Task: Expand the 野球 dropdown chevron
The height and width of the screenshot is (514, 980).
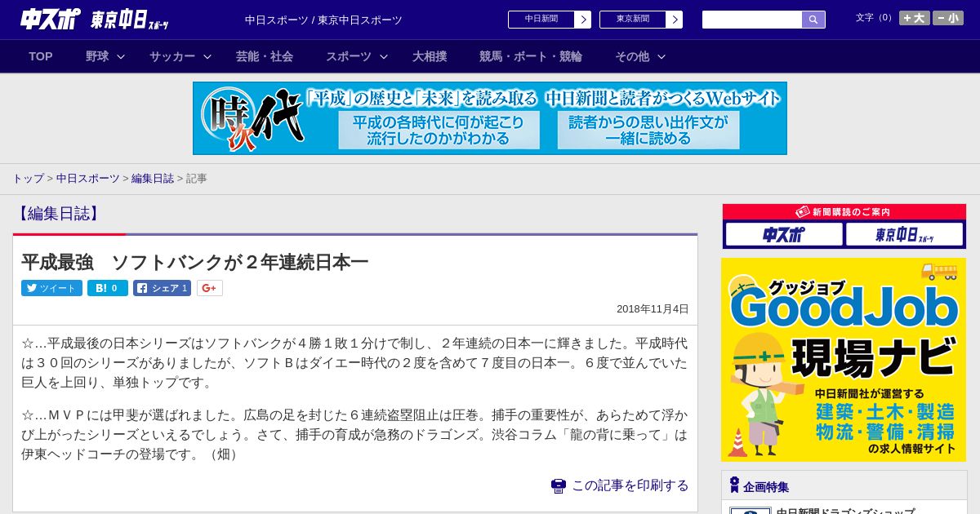Action: coord(121,56)
